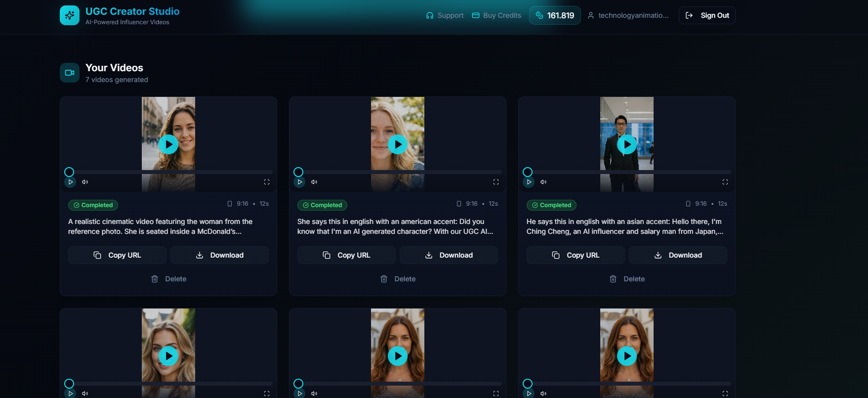Click small play control on bottom-middle brunette video
The height and width of the screenshot is (398, 868).
pos(299,394)
